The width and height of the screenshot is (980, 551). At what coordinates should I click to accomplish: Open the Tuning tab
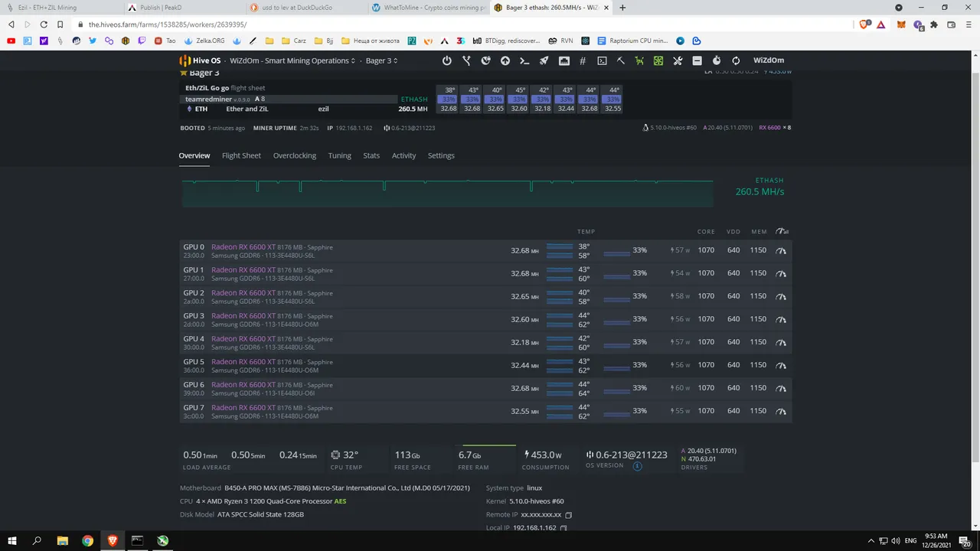340,155
